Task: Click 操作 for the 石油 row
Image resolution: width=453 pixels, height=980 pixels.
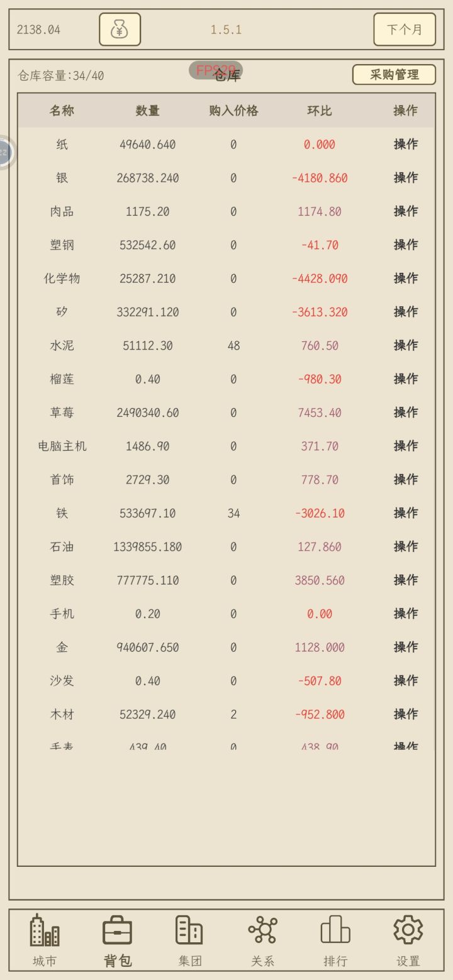Action: 406,546
